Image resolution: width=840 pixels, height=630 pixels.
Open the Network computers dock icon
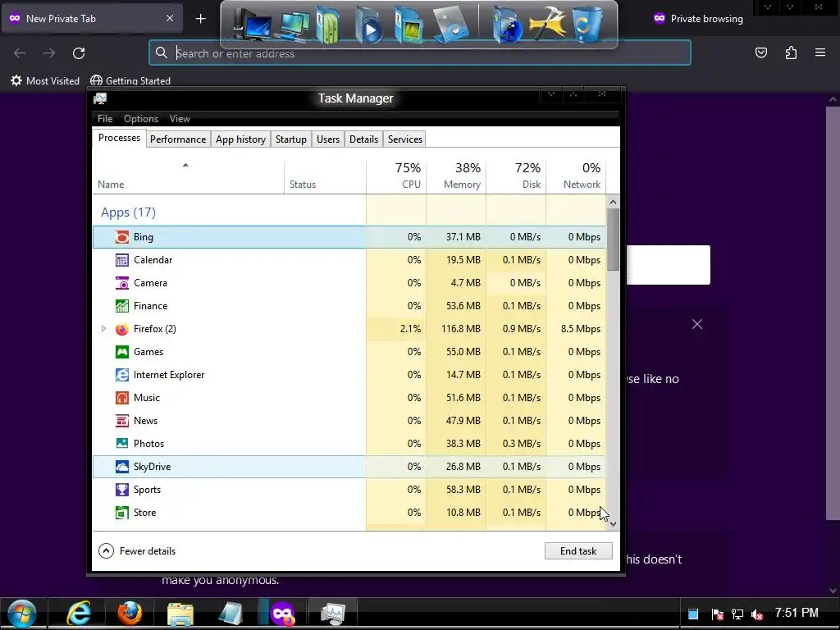coord(292,25)
